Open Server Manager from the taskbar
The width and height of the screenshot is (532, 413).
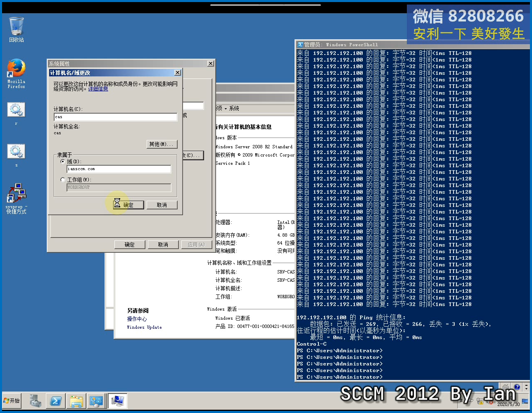[36, 401]
